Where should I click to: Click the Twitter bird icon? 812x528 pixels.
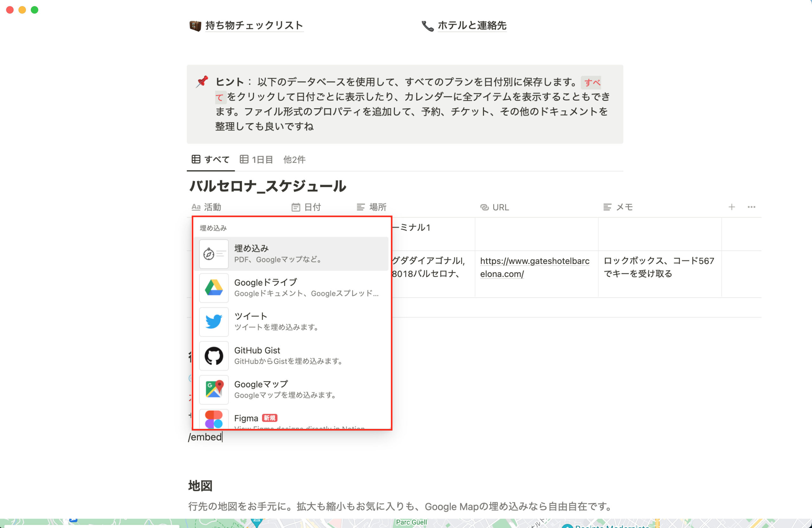click(214, 321)
